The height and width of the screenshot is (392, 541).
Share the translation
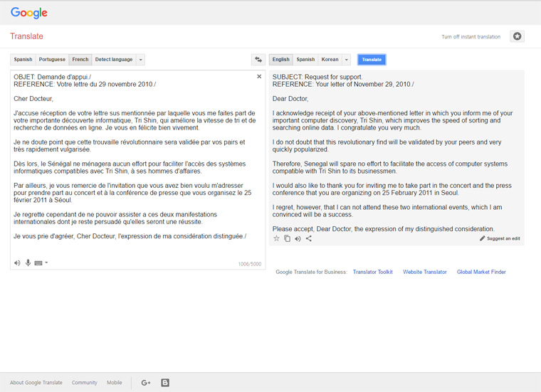[x=308, y=238]
